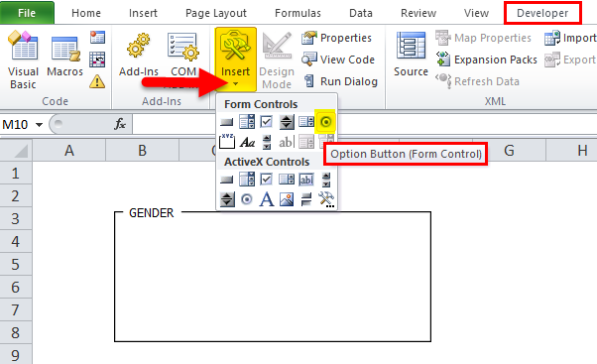Screen dimensions: 597x364
Task: Click the Macro Security warning icon
Action: click(x=97, y=81)
